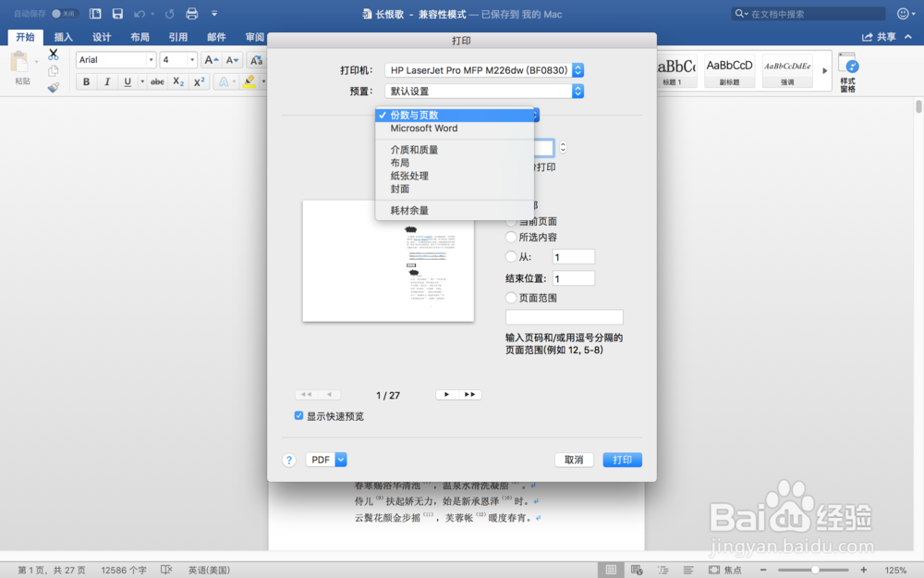Switch to Print Layout view in status bar

pyautogui.click(x=611, y=570)
